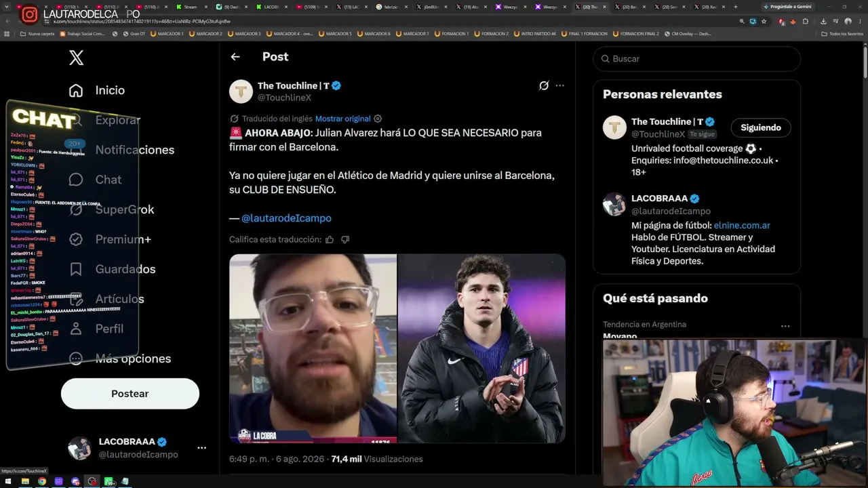Open File Explorer from the taskbar
This screenshot has height=488, width=868.
[25, 481]
